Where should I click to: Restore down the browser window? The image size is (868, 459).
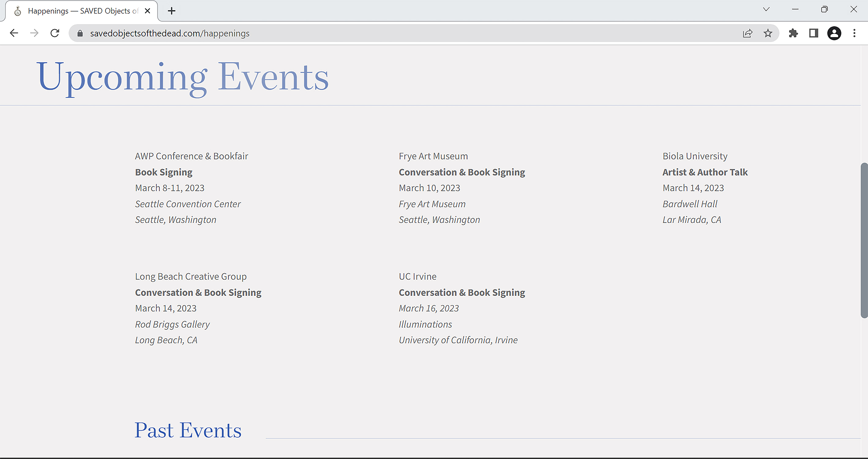(824, 9)
